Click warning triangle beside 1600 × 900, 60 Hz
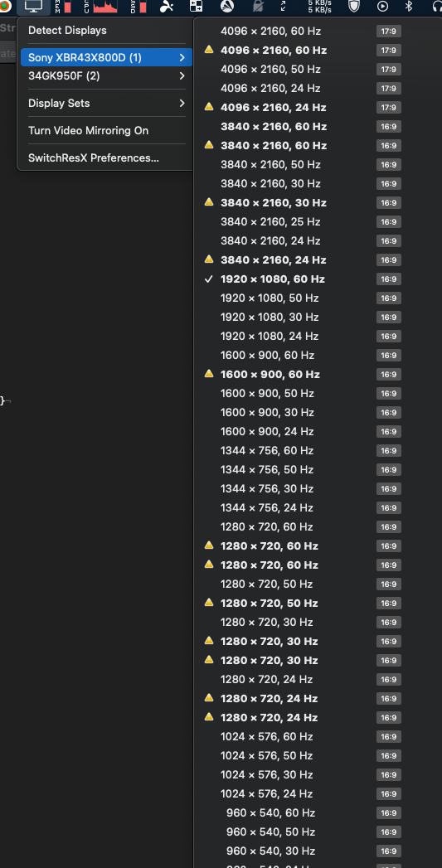This screenshot has height=868, width=442. pos(209,374)
